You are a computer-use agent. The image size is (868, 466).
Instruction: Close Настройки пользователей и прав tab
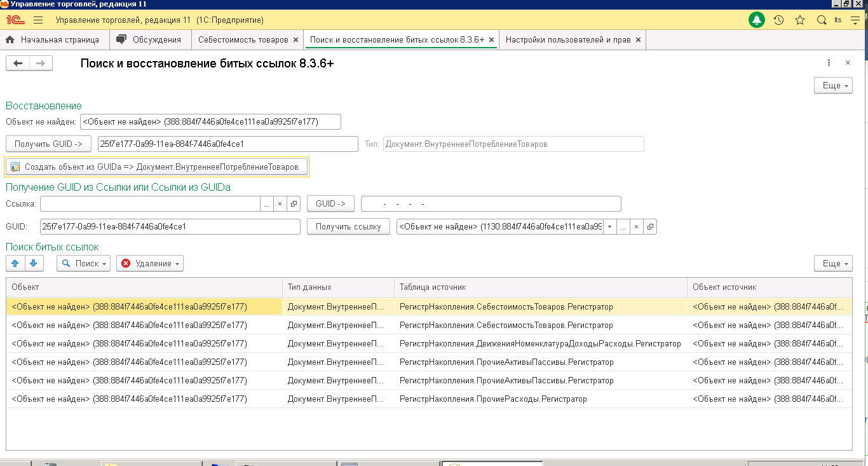point(638,39)
